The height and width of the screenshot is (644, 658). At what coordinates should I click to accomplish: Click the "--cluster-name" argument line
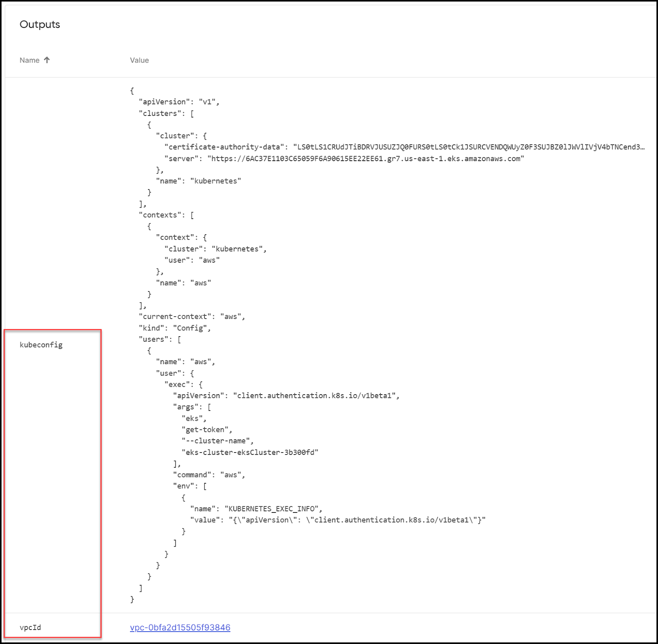click(x=218, y=441)
